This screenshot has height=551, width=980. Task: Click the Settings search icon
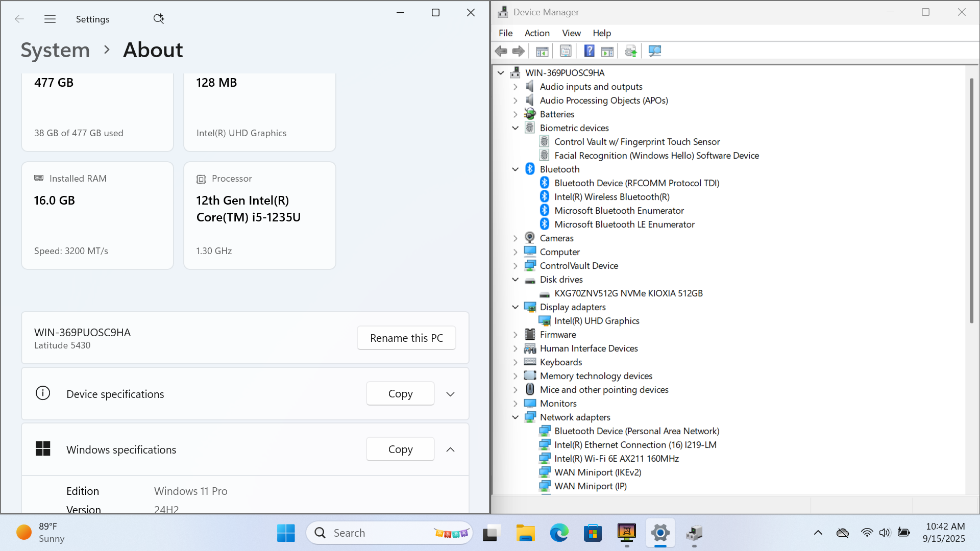point(159,19)
